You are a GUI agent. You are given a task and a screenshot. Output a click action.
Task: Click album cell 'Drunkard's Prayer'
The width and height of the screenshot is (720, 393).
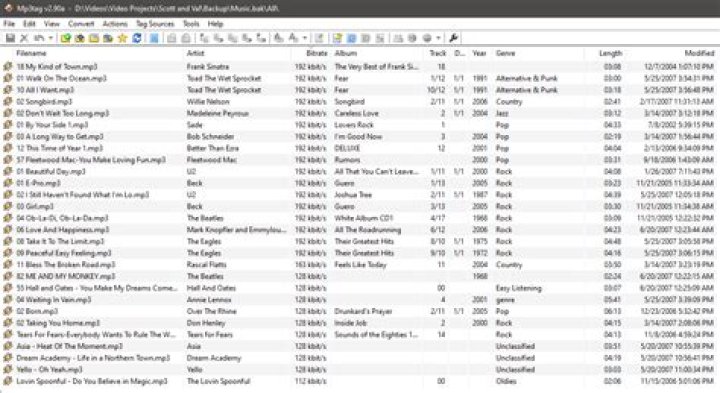coord(363,311)
